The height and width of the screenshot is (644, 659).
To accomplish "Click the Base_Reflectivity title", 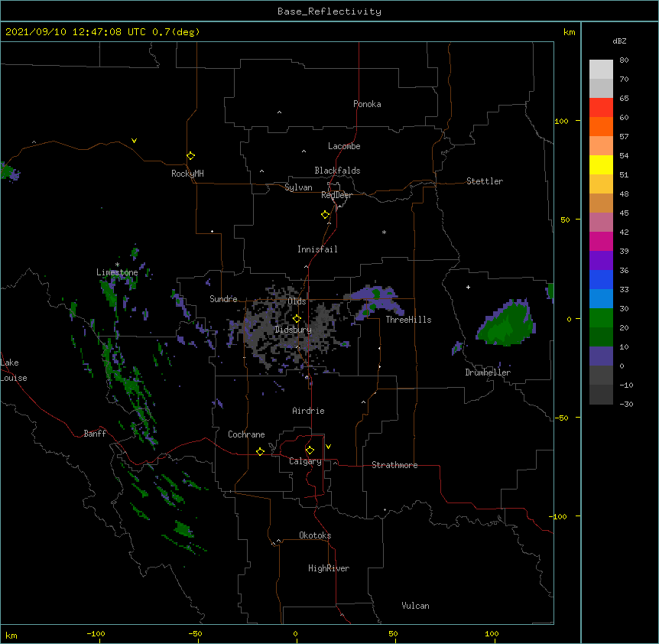I will 329,11.
